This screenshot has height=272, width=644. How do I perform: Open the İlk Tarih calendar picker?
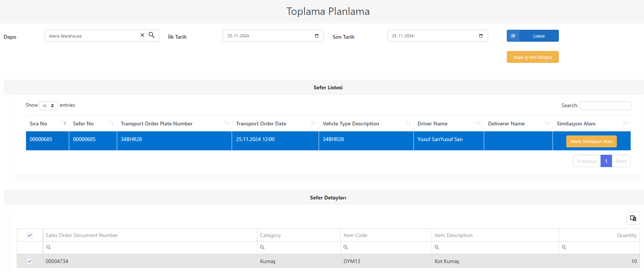click(x=317, y=36)
